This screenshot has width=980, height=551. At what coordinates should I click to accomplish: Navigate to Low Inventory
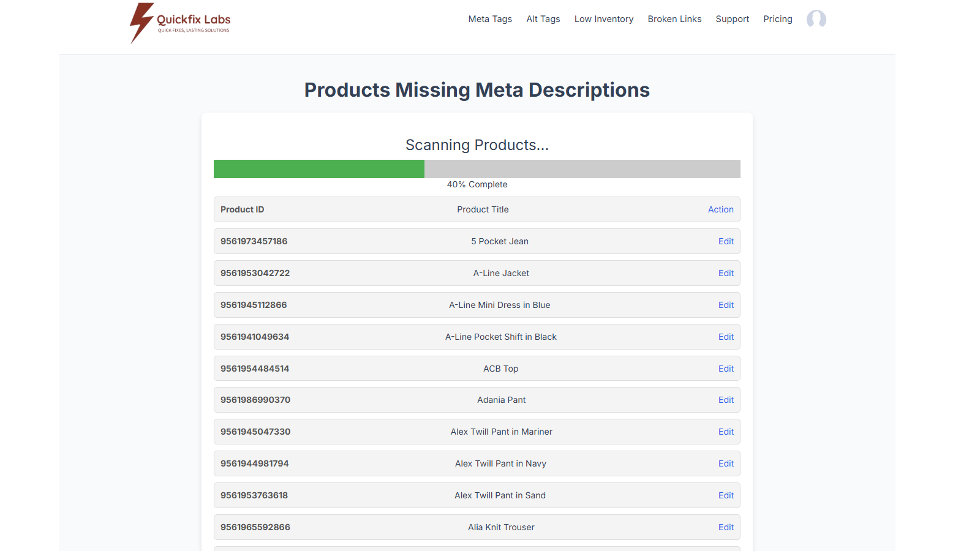(x=603, y=19)
